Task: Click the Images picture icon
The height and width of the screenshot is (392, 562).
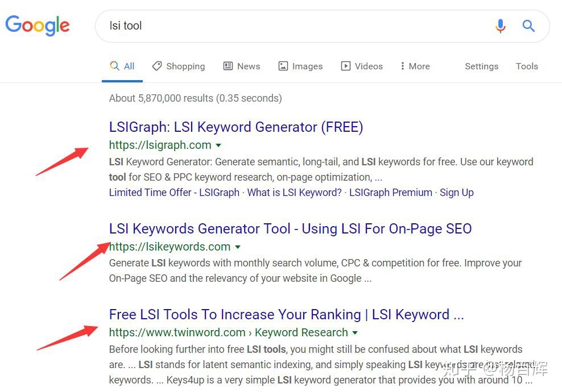Action: coord(283,66)
